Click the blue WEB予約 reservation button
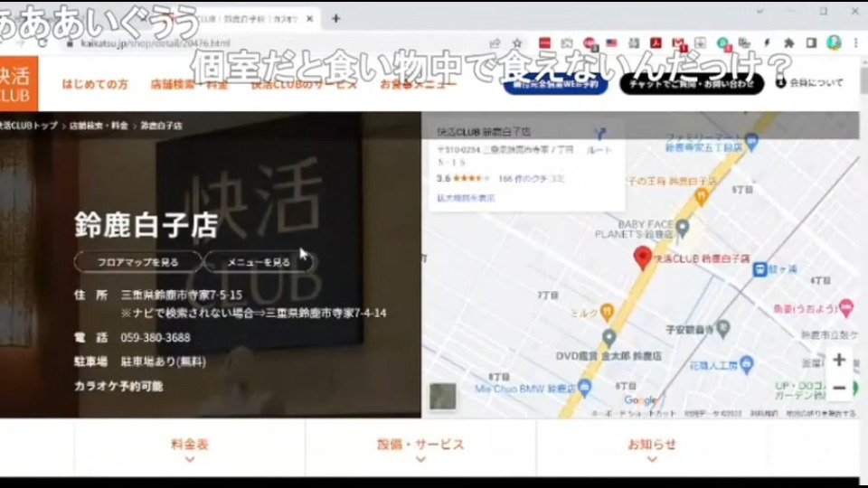Image resolution: width=868 pixels, height=488 pixels. pyautogui.click(x=555, y=84)
